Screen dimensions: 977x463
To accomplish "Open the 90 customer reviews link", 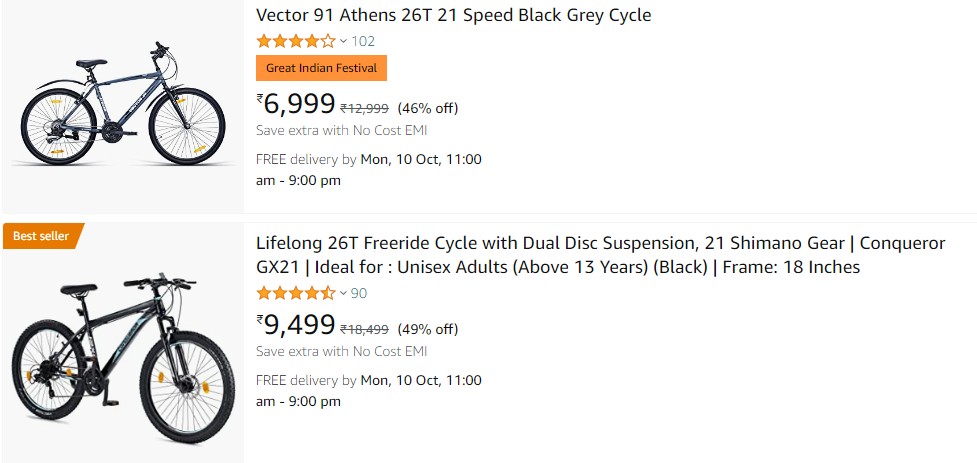I will click(359, 293).
